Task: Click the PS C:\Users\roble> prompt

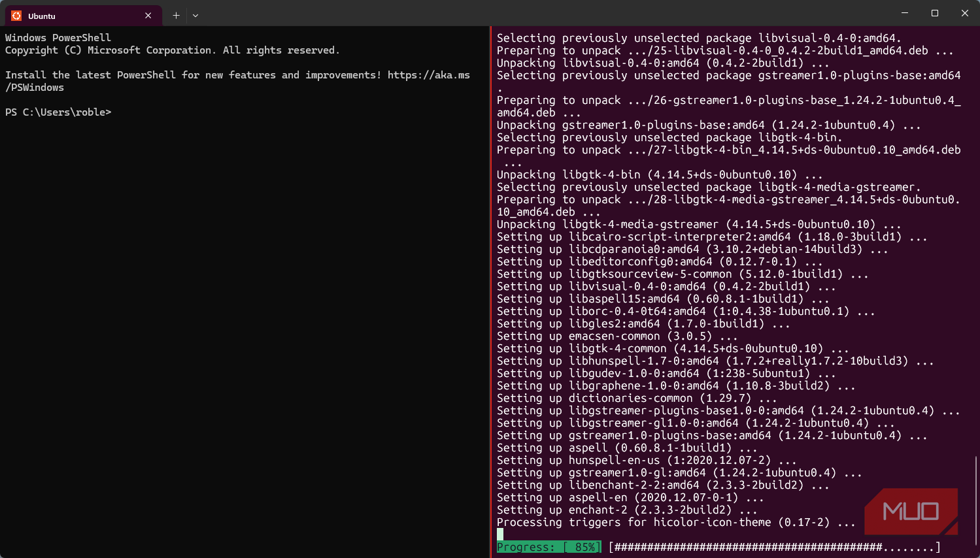Action: pyautogui.click(x=58, y=112)
